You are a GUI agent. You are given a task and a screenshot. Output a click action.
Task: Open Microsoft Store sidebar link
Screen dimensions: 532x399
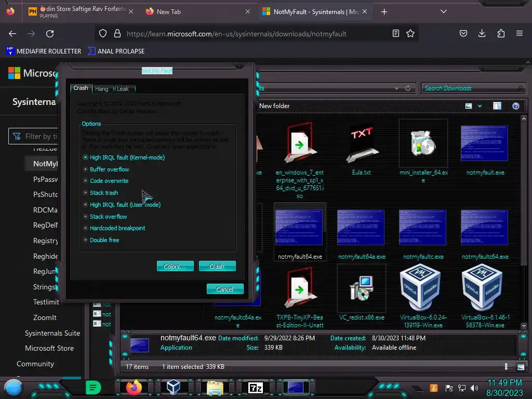(49, 348)
